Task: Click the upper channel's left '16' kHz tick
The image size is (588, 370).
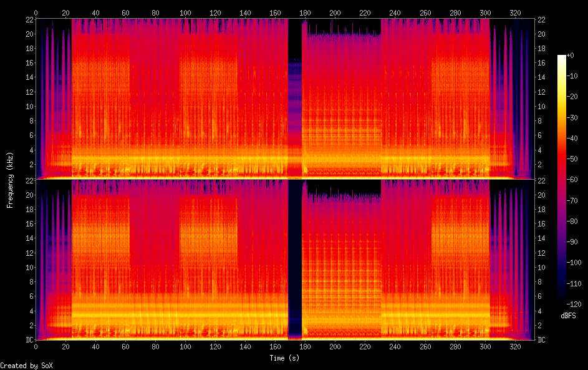Action: point(30,62)
